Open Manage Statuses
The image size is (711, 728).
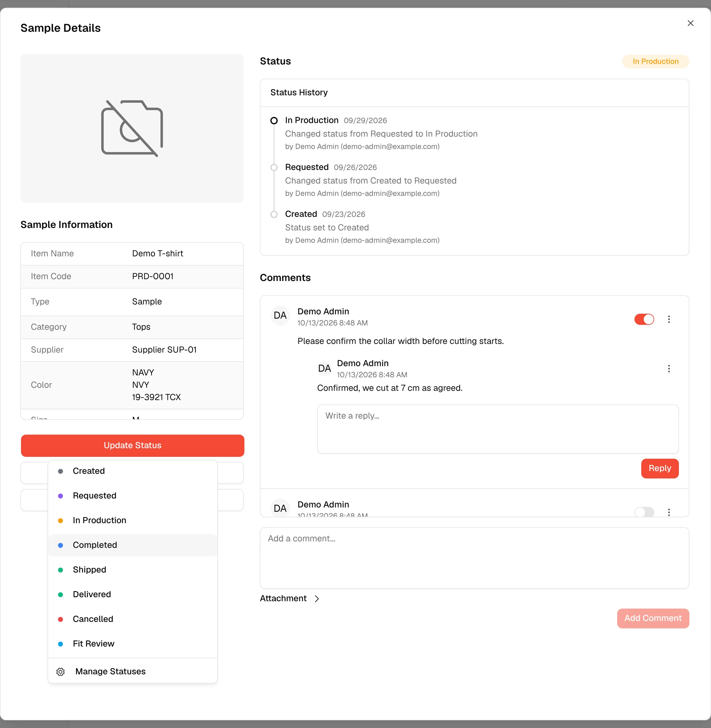[132, 672]
